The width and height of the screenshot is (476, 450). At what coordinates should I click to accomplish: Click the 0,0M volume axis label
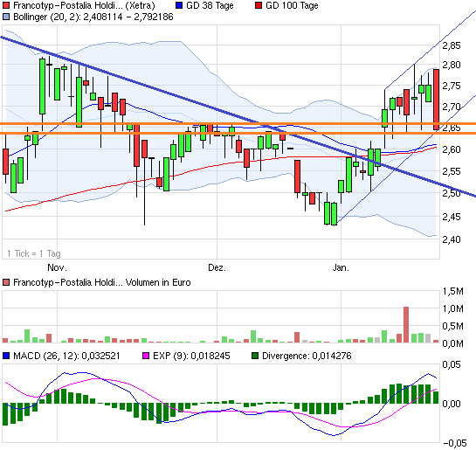pyautogui.click(x=453, y=343)
